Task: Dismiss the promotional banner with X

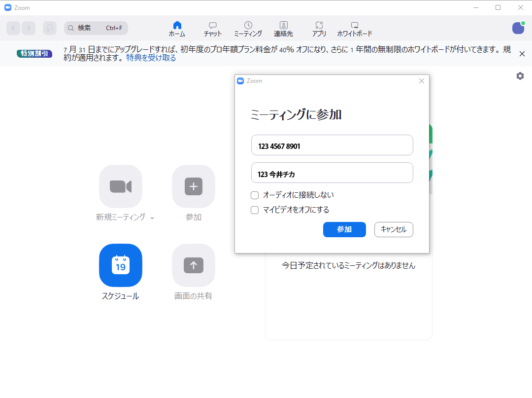Action: (x=522, y=54)
